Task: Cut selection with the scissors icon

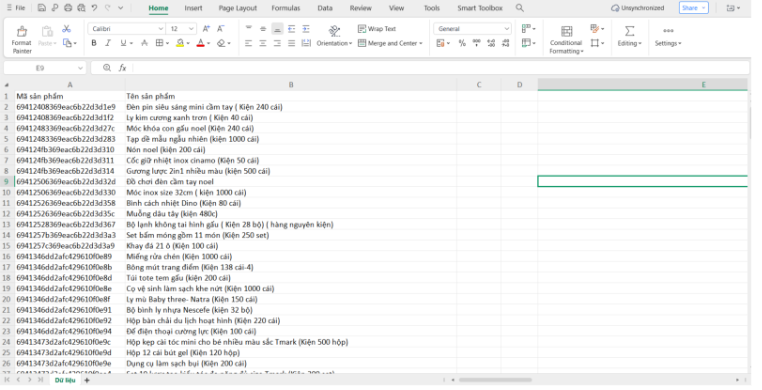Action: pos(67,29)
